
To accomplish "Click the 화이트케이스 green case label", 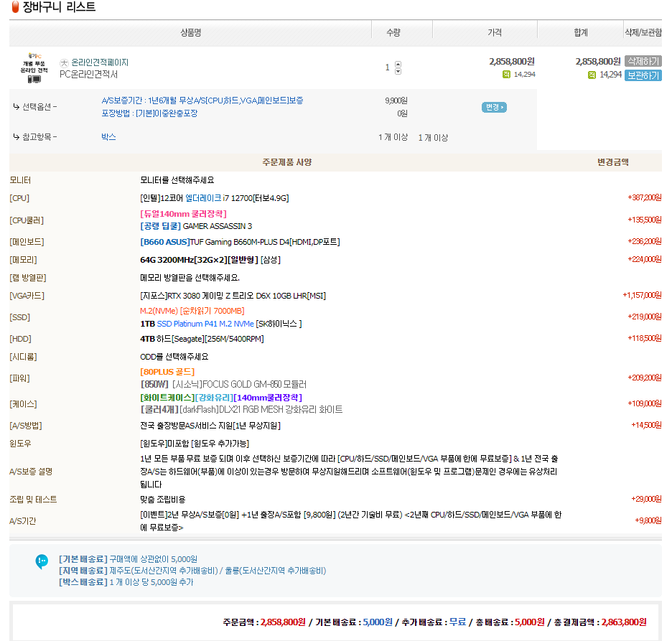I will click(x=167, y=398).
